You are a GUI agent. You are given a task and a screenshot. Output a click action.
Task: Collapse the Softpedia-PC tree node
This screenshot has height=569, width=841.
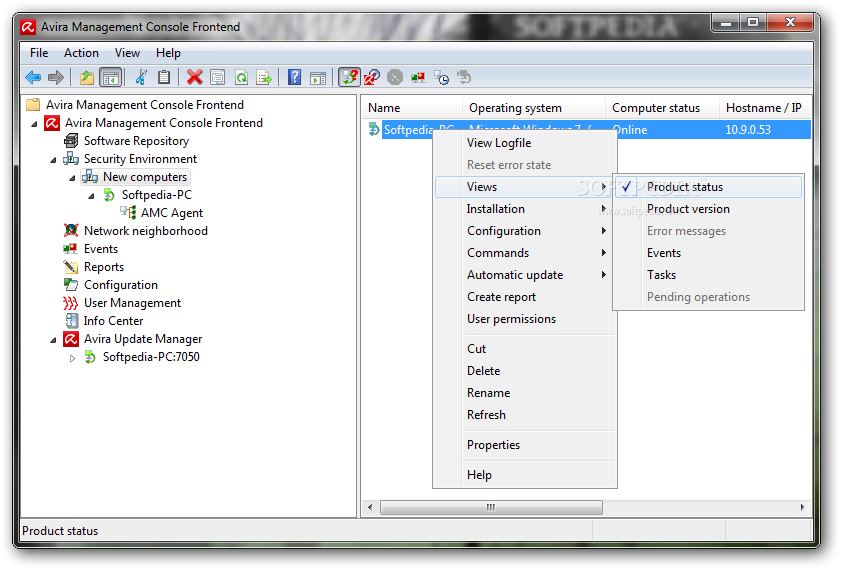(x=91, y=196)
